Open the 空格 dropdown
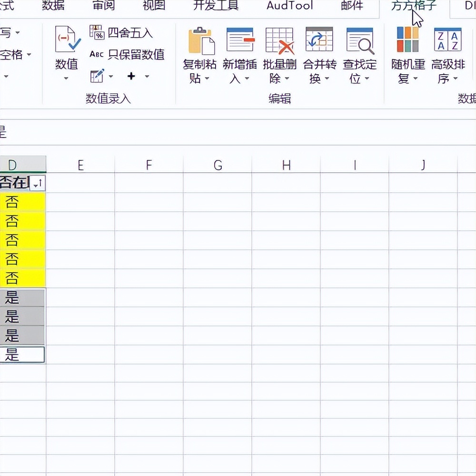 (x=29, y=55)
